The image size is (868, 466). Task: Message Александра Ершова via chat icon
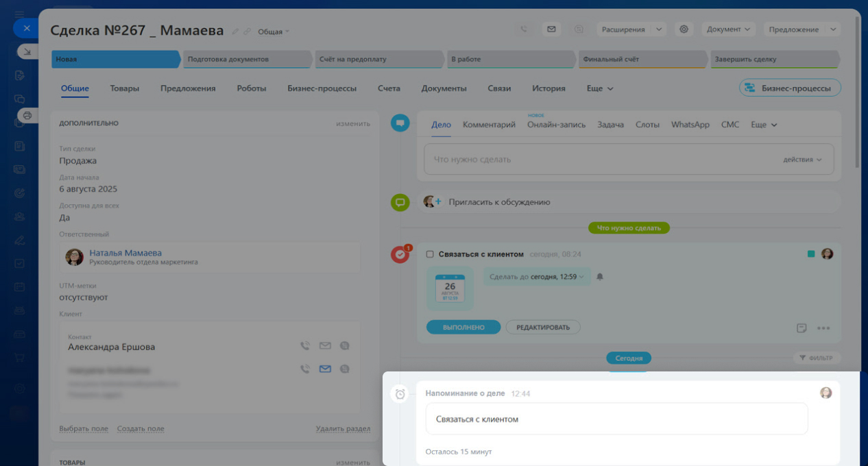click(345, 346)
